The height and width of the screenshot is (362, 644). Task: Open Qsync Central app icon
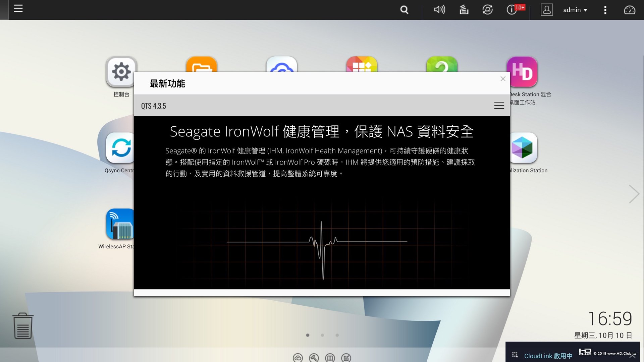click(120, 148)
